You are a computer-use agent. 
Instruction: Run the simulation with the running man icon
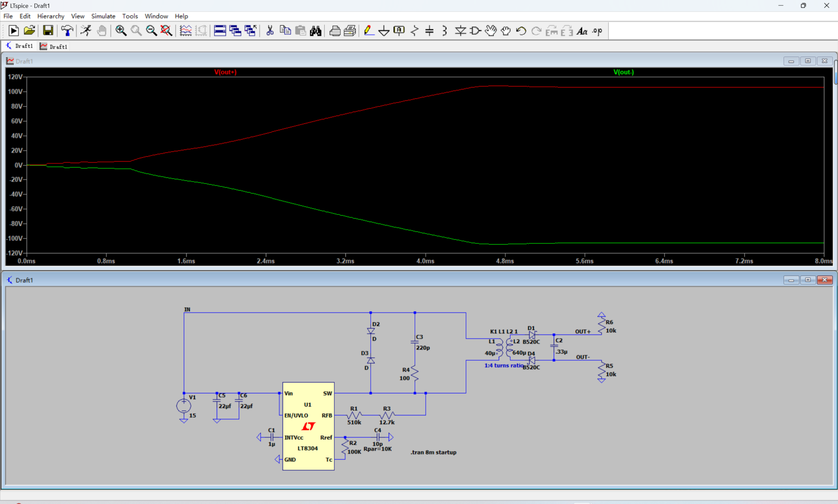point(86,31)
